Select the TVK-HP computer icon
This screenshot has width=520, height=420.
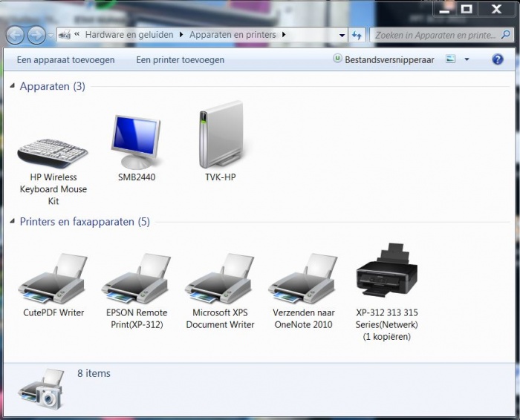221,134
